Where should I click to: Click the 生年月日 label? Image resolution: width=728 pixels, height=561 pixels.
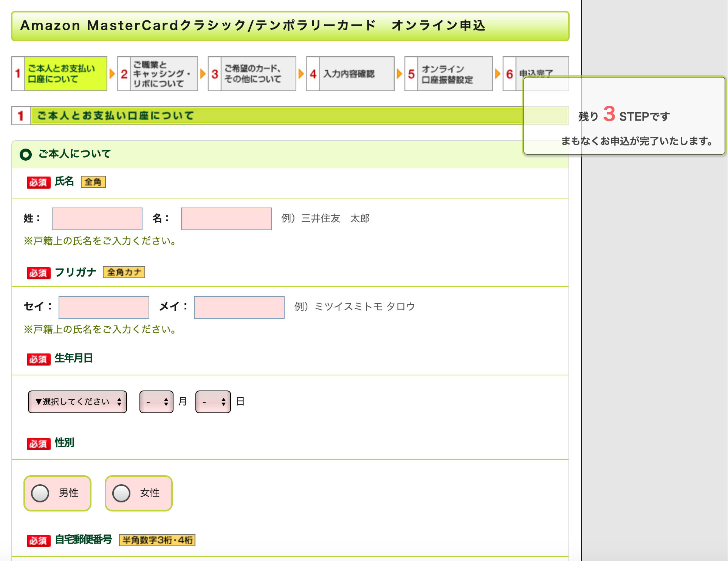point(74,358)
